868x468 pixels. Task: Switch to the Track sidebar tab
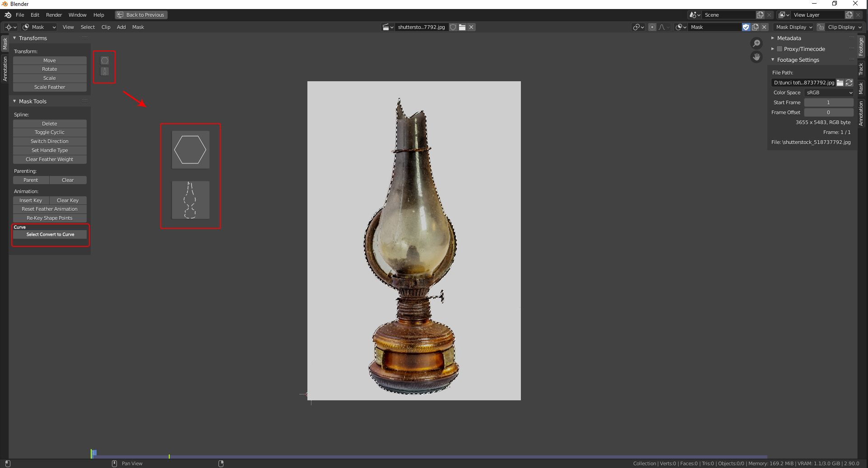click(861, 69)
